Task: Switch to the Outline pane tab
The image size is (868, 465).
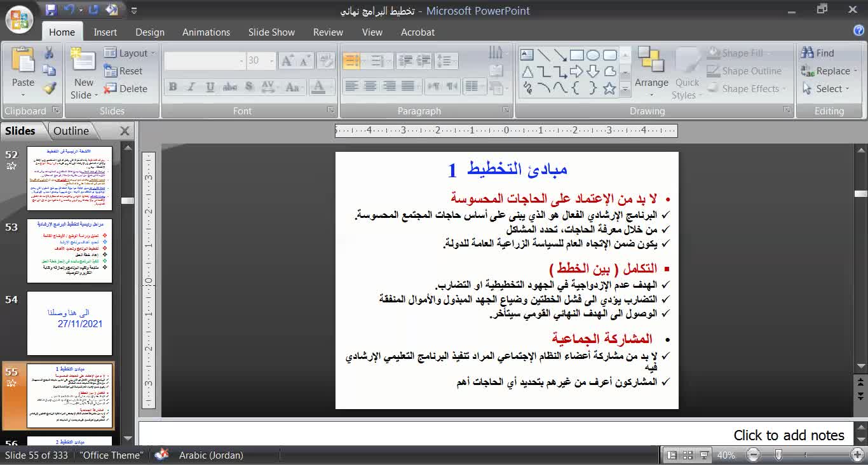Action: [71, 131]
